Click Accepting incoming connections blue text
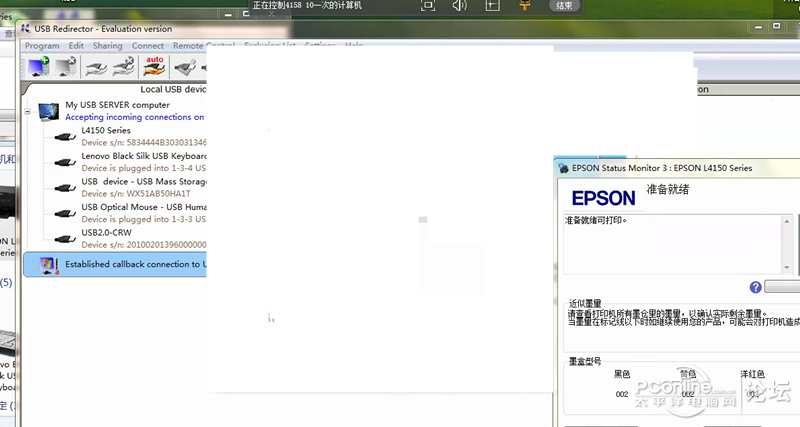This screenshot has width=800, height=427. [x=135, y=117]
